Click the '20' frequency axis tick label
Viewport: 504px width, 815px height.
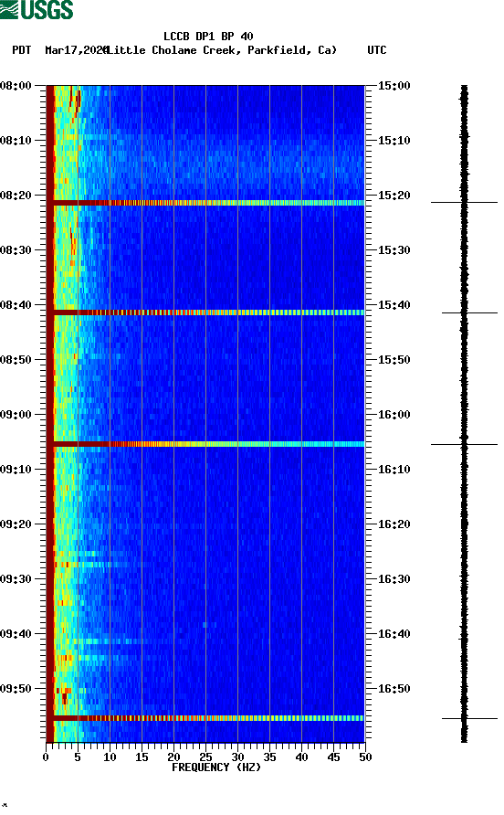[173, 757]
